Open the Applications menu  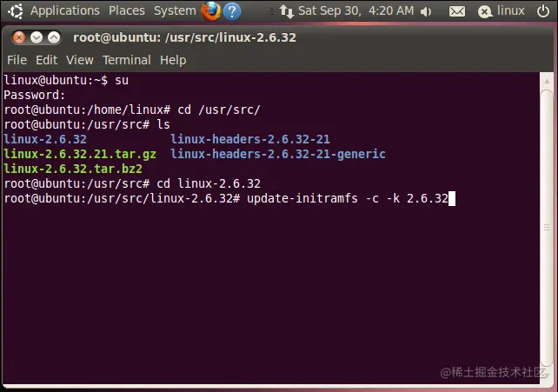tap(65, 11)
